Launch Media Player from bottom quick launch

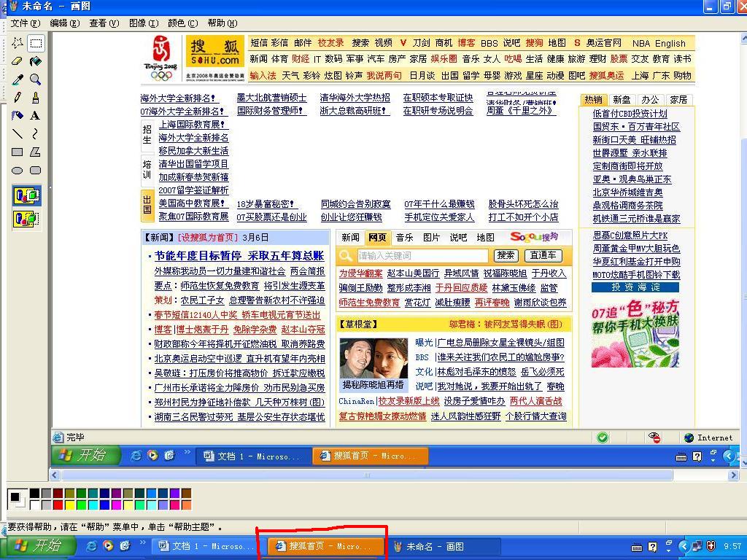pos(108,545)
